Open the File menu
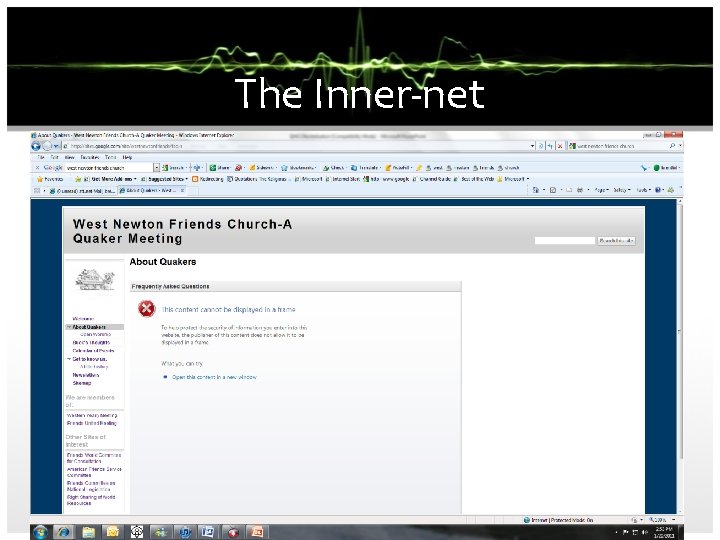The image size is (720, 540). [41, 157]
